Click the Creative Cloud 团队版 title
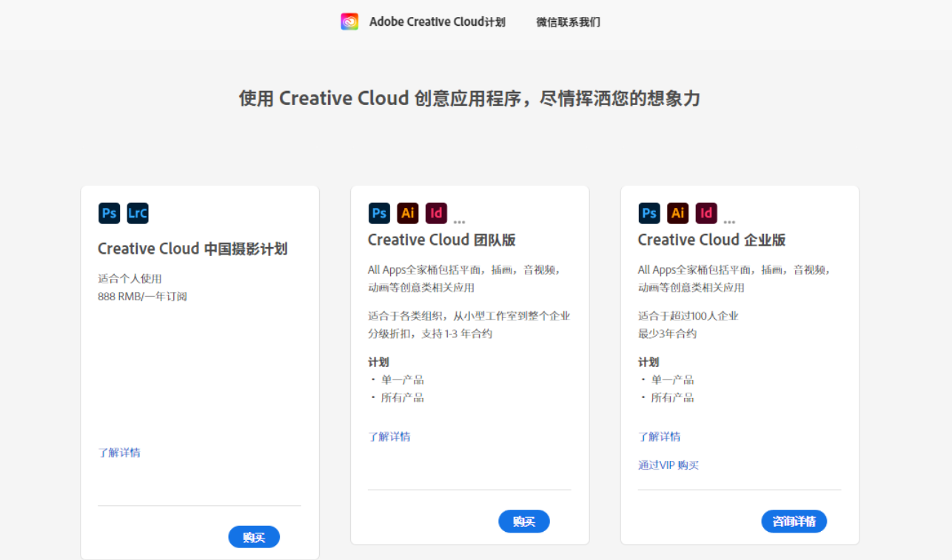 [x=442, y=240]
